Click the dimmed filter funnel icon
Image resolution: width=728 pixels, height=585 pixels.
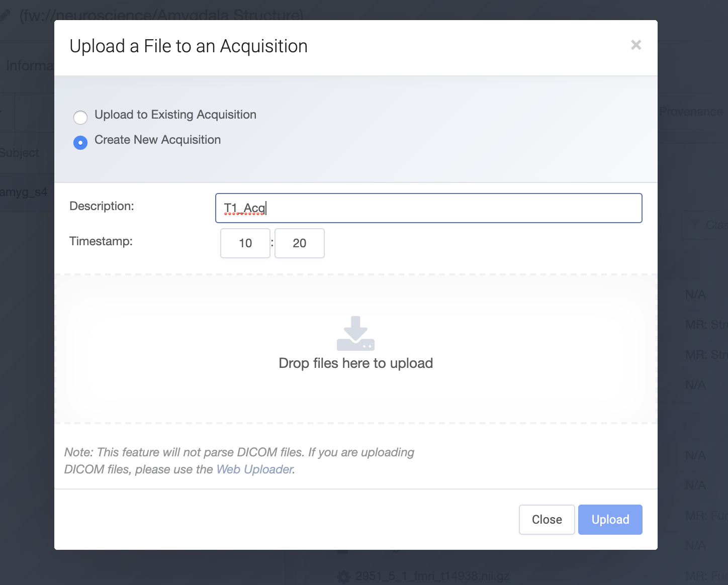(x=695, y=225)
